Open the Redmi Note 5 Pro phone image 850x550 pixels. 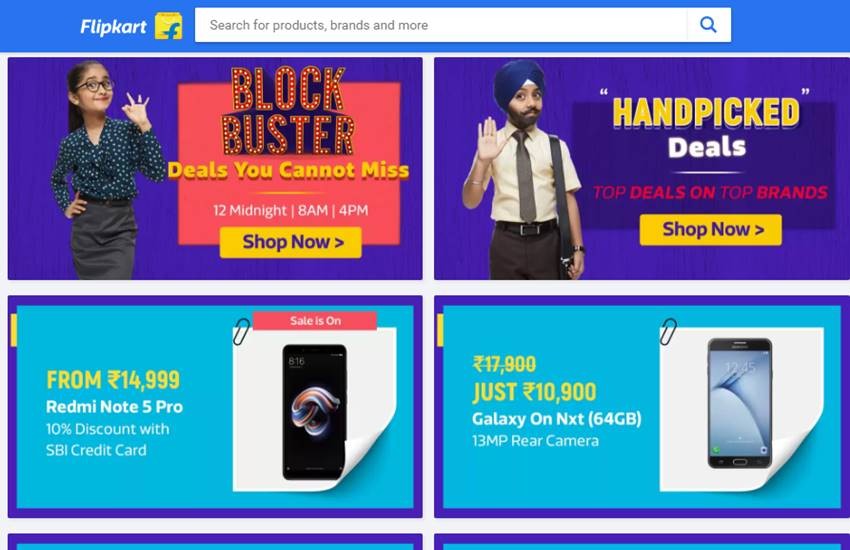point(315,411)
